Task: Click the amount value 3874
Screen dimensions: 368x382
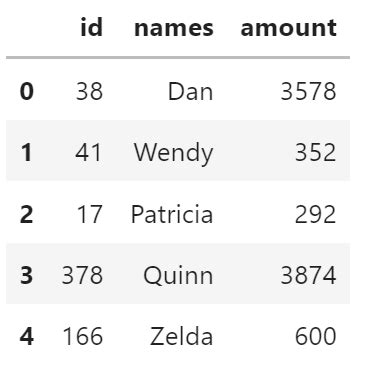Action: [309, 275]
